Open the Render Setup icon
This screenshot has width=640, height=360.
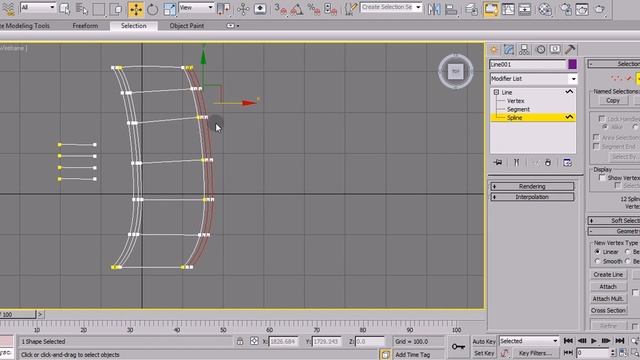[566, 9]
